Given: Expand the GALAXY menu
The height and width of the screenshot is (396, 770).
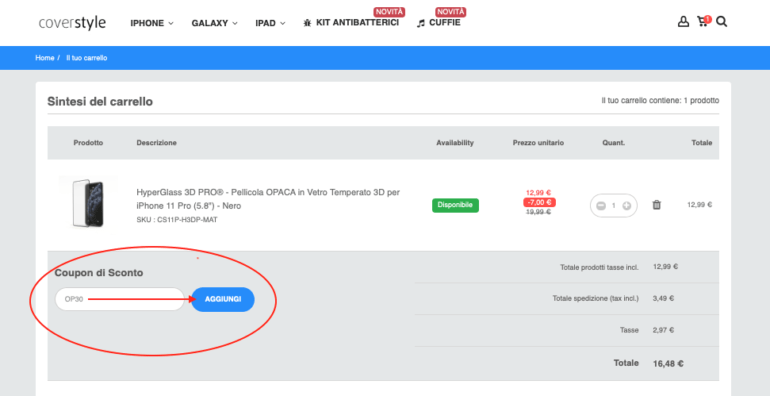Looking at the screenshot, I should tap(215, 23).
